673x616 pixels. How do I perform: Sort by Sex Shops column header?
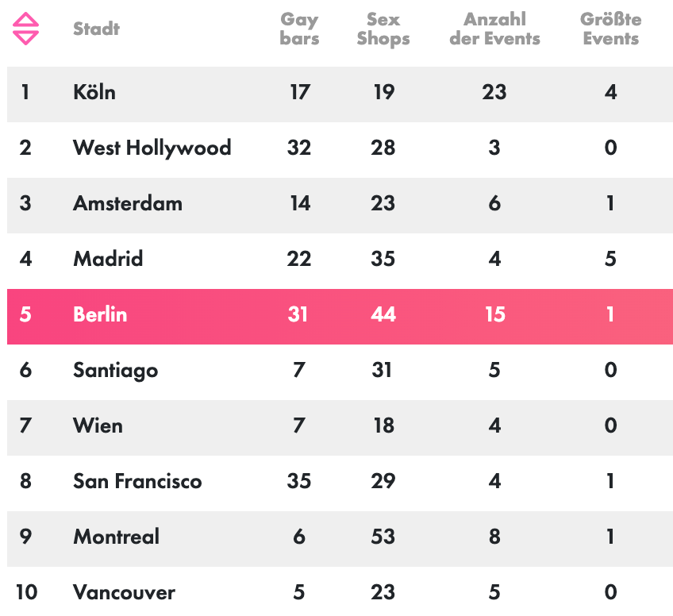tap(383, 29)
